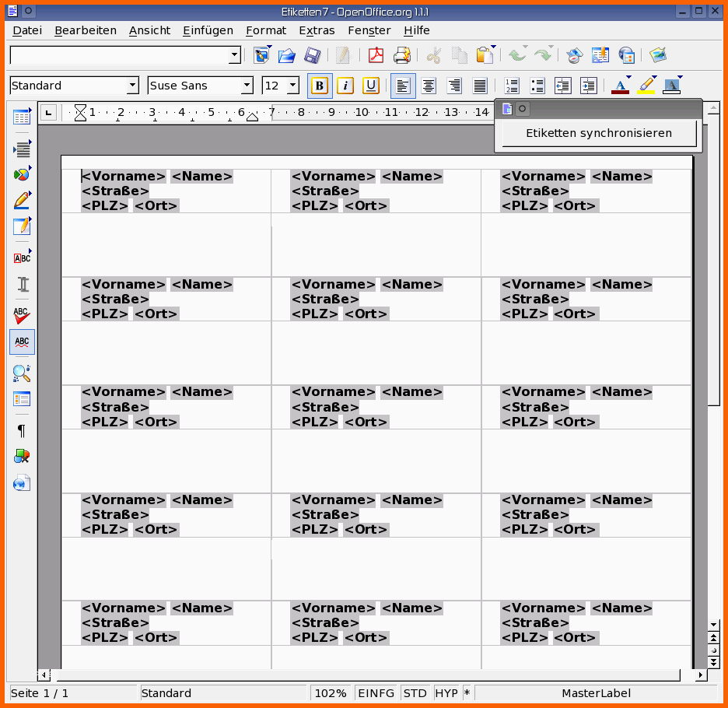Click the Print file directly icon
Image resolution: width=728 pixels, height=708 pixels.
[x=401, y=55]
